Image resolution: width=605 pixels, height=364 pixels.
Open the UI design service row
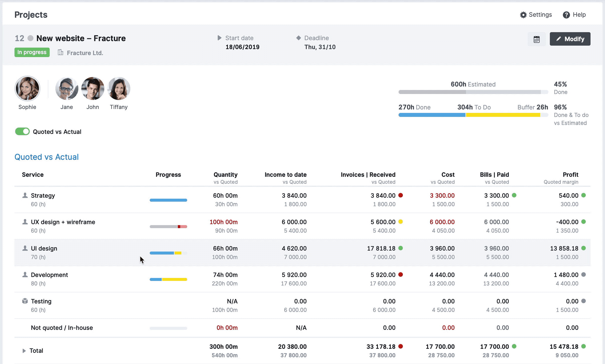click(x=302, y=253)
